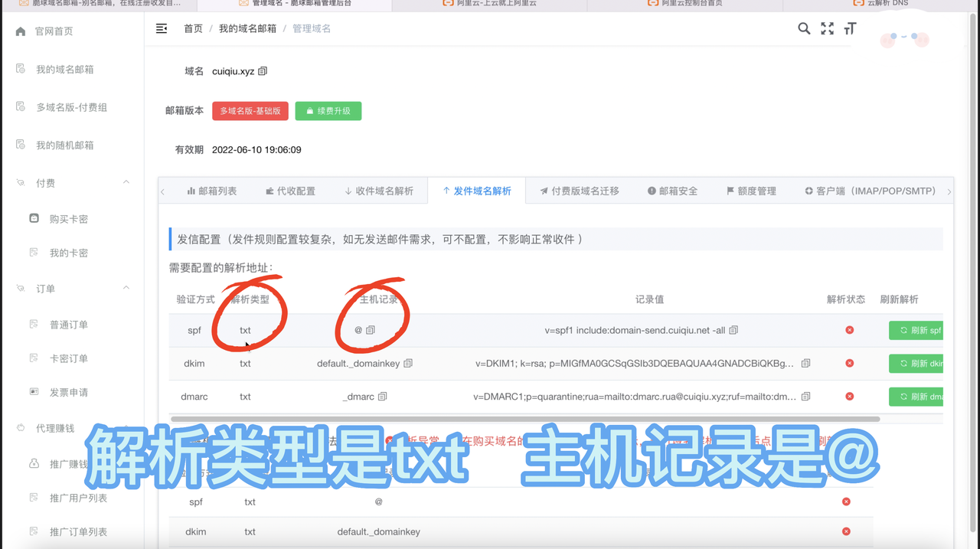Screen dimensions: 980x549
Task: Click the 购买卡密 sidebar icon
Action: [34, 218]
